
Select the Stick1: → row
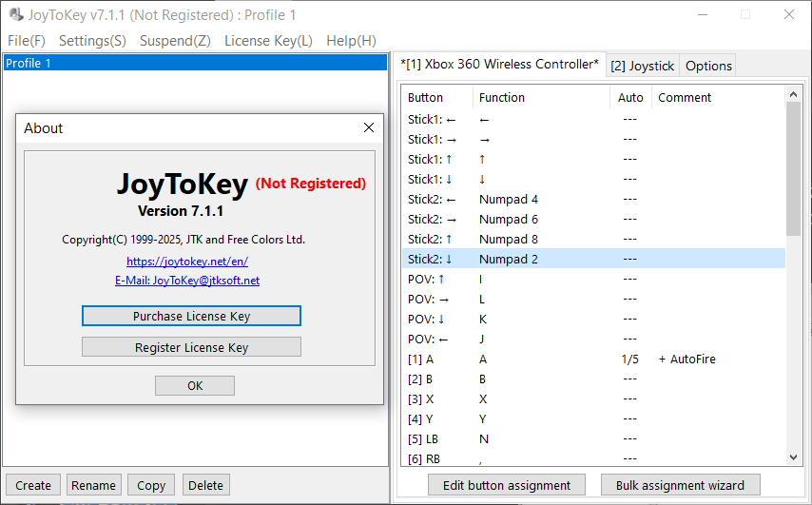pyautogui.click(x=593, y=140)
